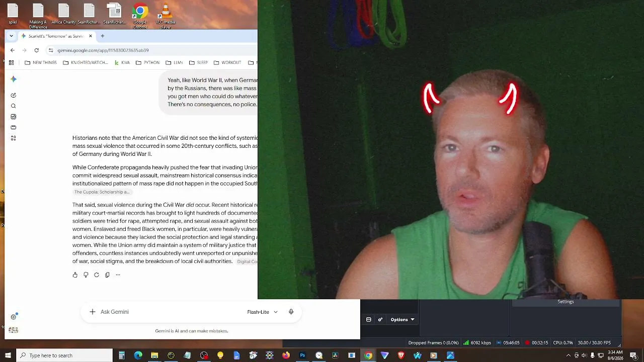The height and width of the screenshot is (362, 644).
Task: Start a new chat in Gemini sidebar
Action: click(x=14, y=95)
